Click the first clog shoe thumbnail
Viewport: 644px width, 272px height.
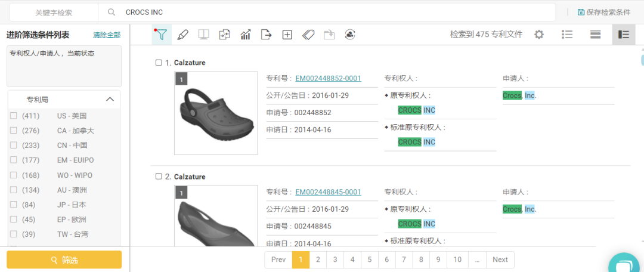coord(216,113)
